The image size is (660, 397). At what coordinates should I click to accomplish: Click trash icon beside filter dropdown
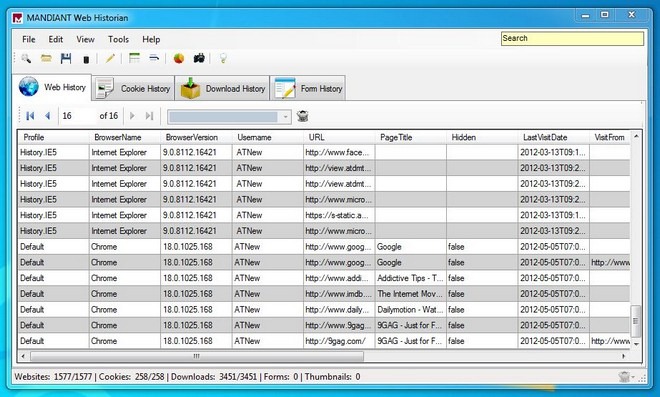(303, 116)
